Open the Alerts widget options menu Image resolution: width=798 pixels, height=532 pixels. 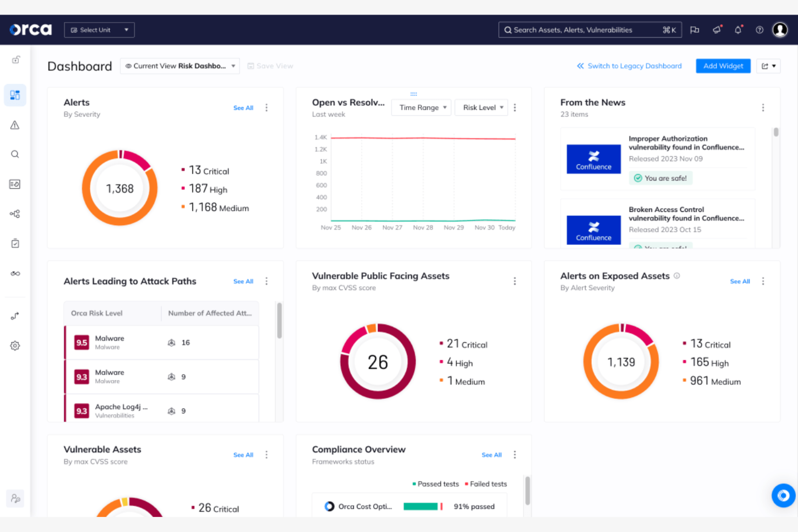point(266,107)
